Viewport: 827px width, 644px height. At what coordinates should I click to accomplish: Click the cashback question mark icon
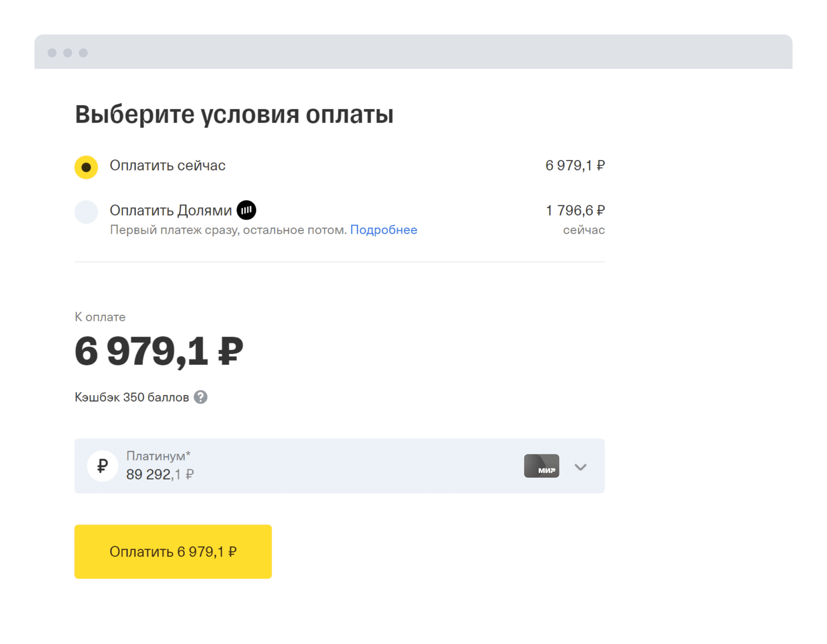[200, 397]
